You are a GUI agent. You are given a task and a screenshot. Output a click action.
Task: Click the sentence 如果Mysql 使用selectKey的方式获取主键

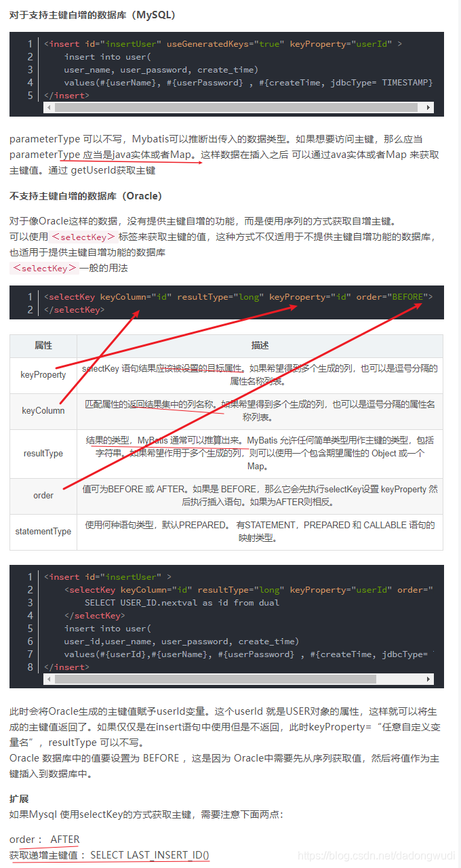pos(146,814)
